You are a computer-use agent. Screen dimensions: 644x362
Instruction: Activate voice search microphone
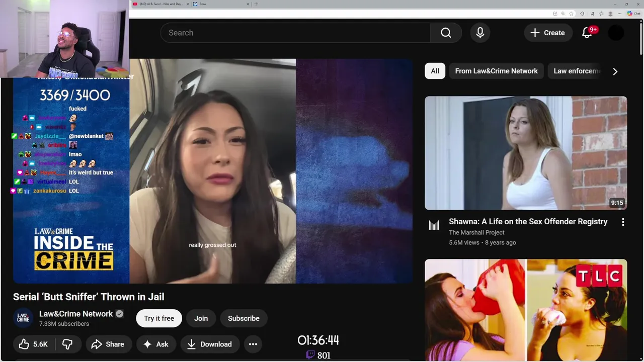480,33
